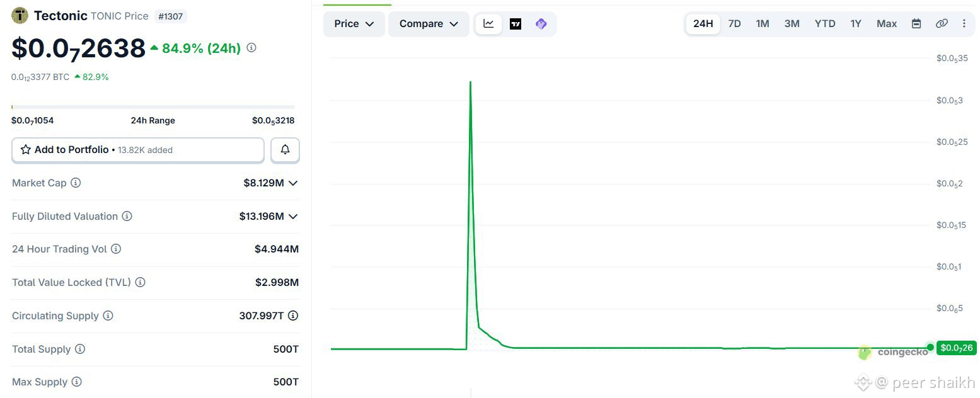The height and width of the screenshot is (398, 980).
Task: Copy chart link via the link icon
Action: [942, 24]
